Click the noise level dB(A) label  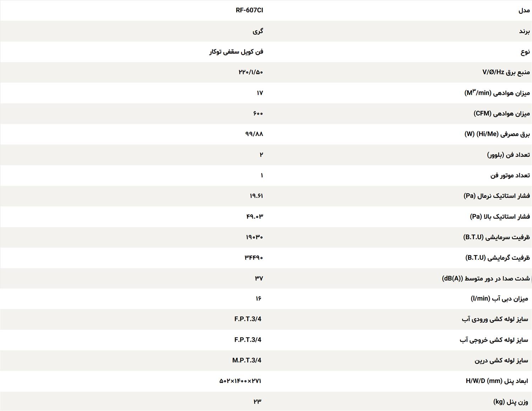click(486, 278)
